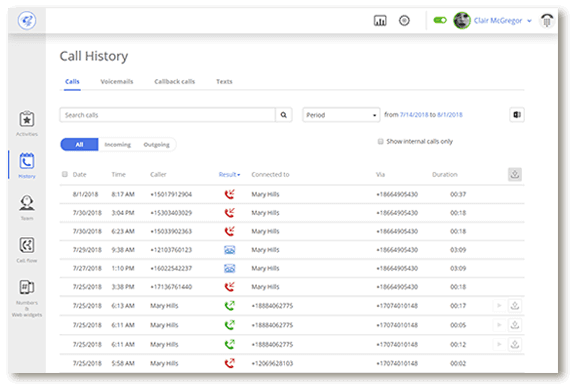This screenshot has height=385, width=580.
Task: Open the Result column filter dropdown
Action: 229,175
